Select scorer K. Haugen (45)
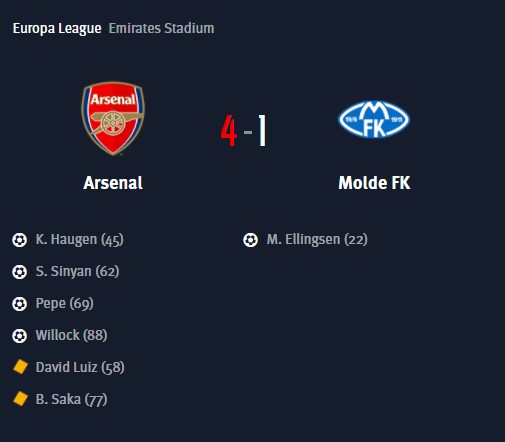The image size is (505, 442). [80, 240]
